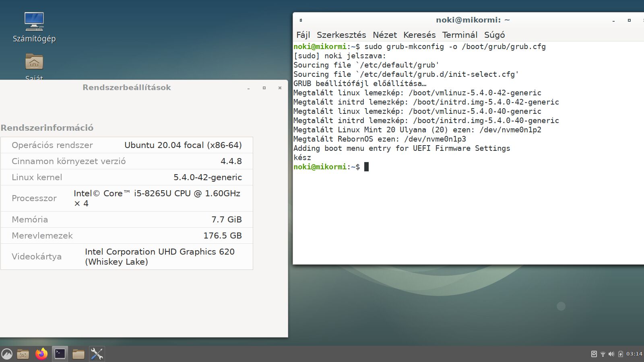This screenshot has height=362, width=644.
Task: Select the Ubuntu 20.04 focal (x86-64) value
Action: tap(183, 145)
